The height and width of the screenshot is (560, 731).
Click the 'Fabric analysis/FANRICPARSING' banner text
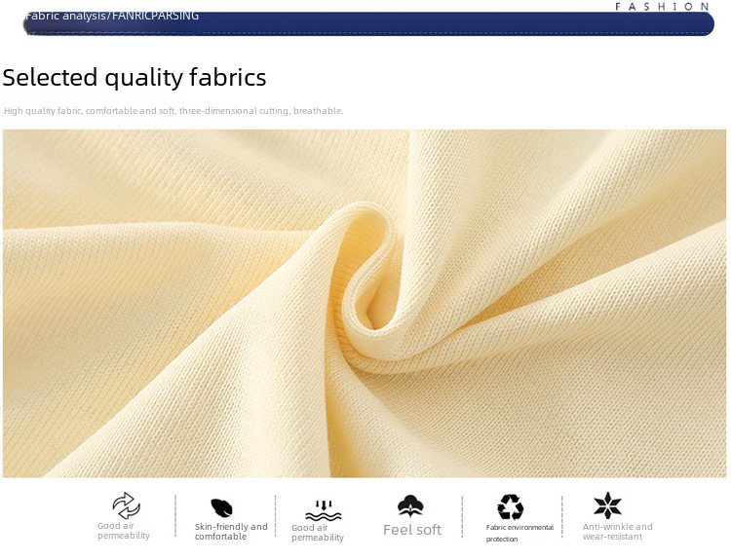(112, 16)
